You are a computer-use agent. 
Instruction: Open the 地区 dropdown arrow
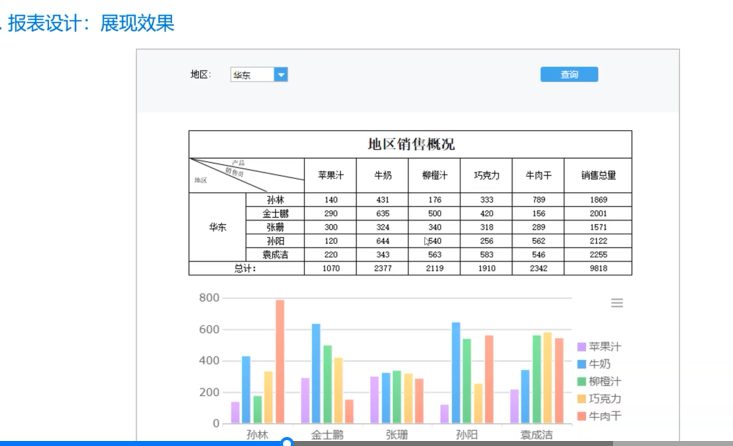tap(281, 74)
